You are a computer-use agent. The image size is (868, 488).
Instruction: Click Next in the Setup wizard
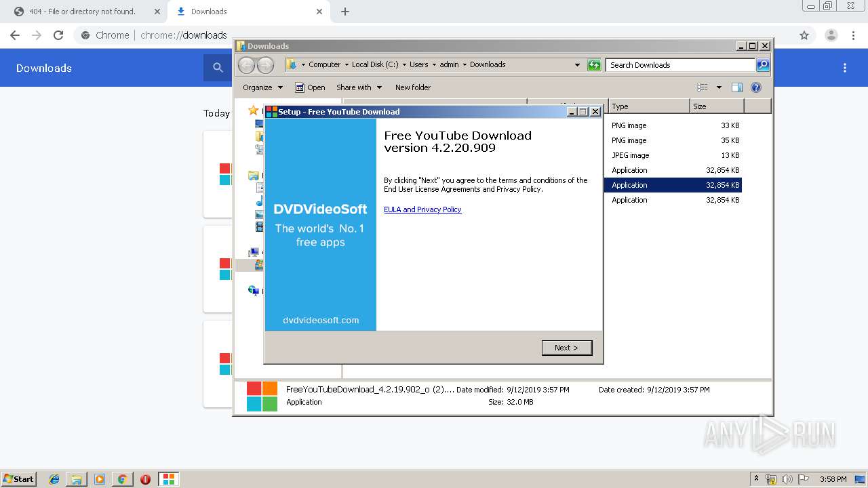click(567, 348)
